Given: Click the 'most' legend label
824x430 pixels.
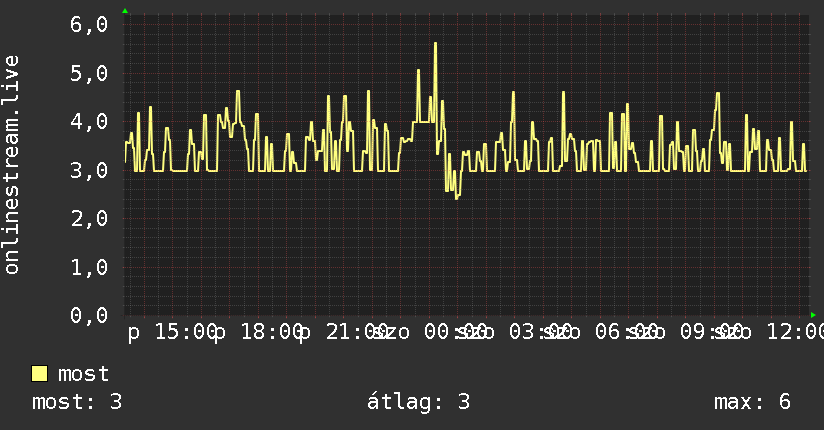Looking at the screenshot, I should point(83,374).
